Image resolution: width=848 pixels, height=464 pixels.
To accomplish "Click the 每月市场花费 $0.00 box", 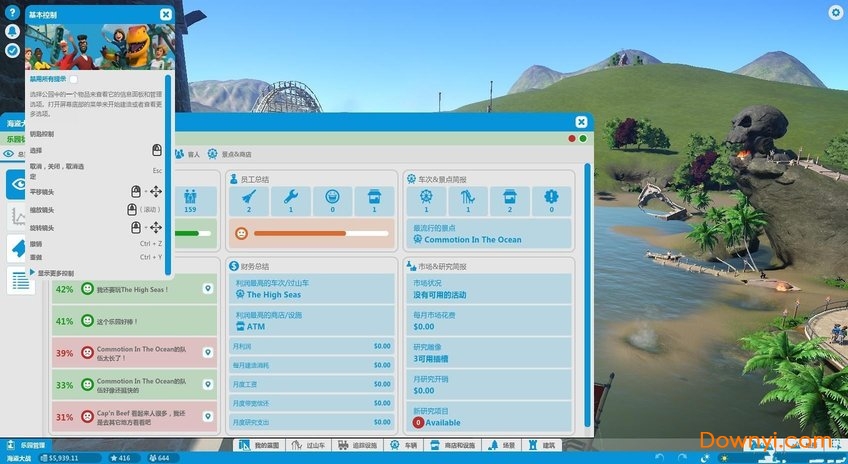I will [x=489, y=321].
